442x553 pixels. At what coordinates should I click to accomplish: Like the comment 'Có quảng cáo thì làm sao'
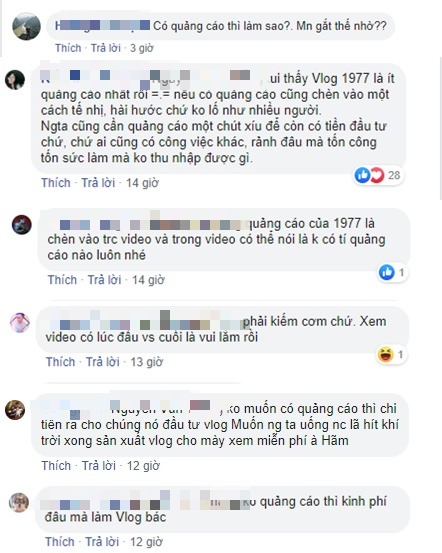[68, 48]
